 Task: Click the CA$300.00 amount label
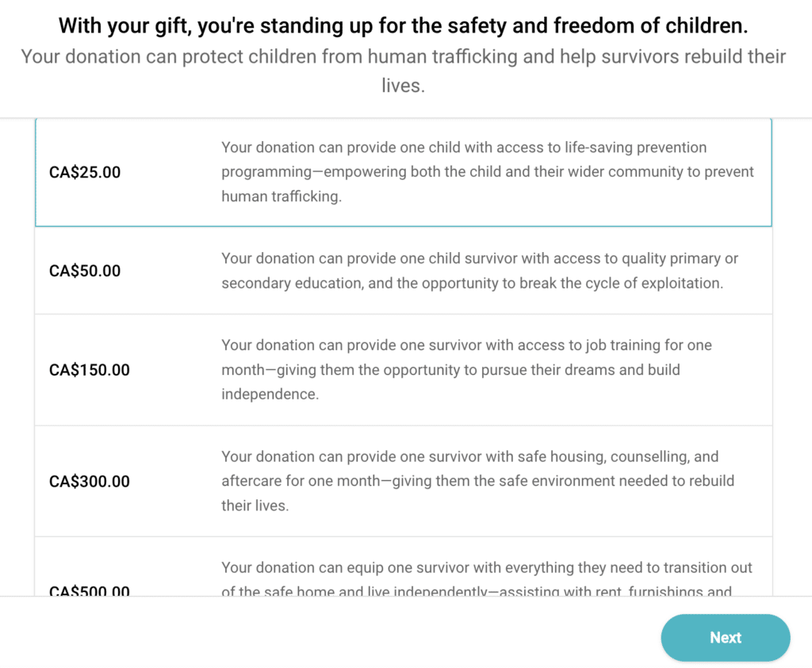89,482
